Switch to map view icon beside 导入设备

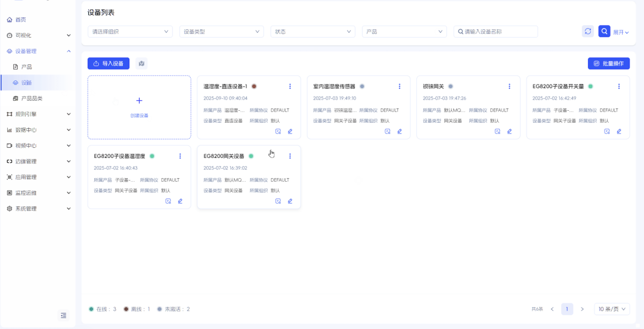click(x=141, y=63)
